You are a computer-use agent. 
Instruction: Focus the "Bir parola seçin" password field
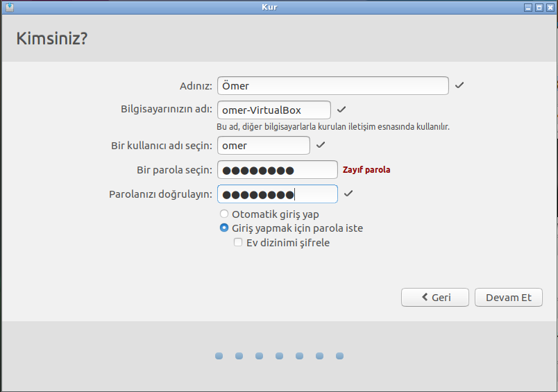click(277, 170)
